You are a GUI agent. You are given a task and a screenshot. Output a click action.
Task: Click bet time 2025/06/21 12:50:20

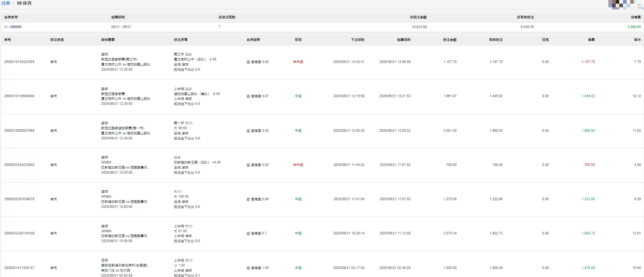(x=349, y=131)
